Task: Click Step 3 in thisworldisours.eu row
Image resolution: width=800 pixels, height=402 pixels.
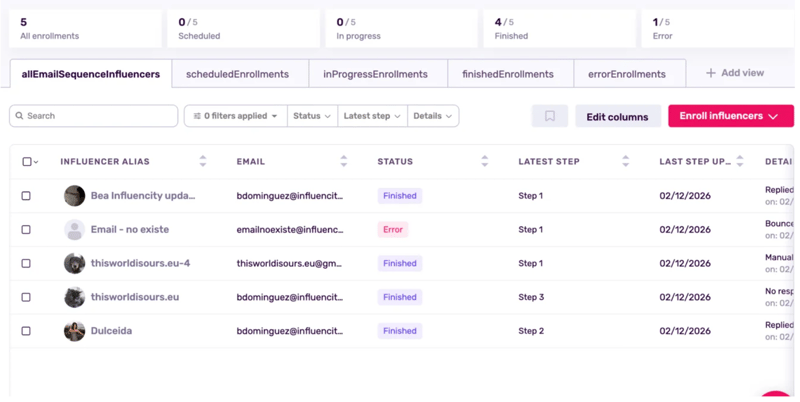Action: [x=531, y=297]
